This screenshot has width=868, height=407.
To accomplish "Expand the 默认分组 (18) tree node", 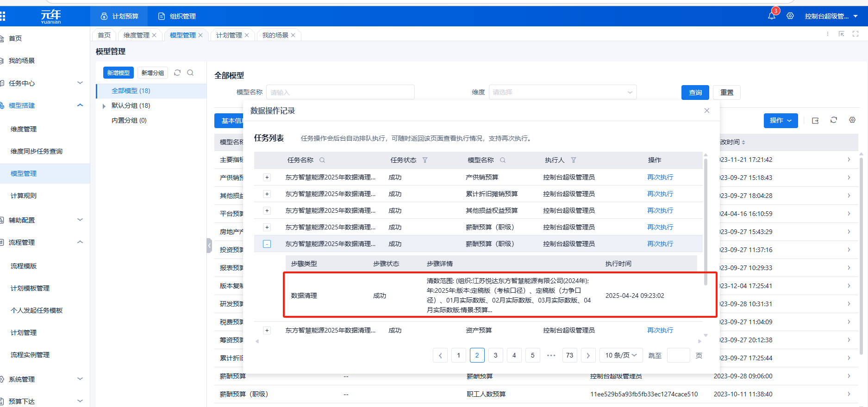I will pos(104,106).
